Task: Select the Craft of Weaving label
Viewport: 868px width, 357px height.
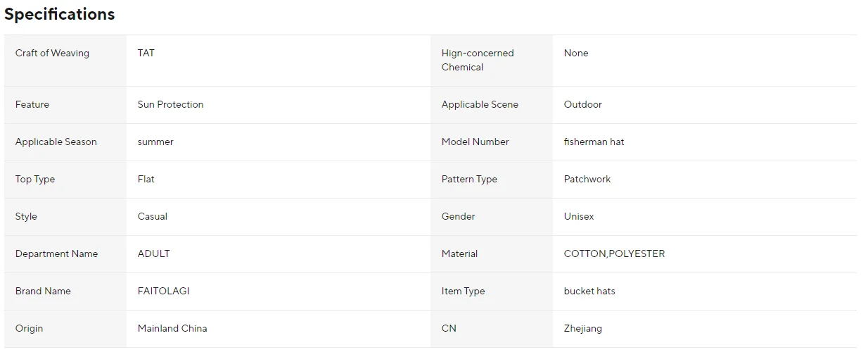Action: tap(52, 54)
